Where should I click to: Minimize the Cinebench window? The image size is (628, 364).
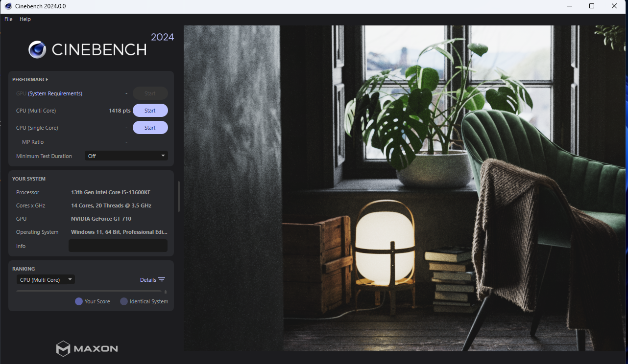click(569, 6)
